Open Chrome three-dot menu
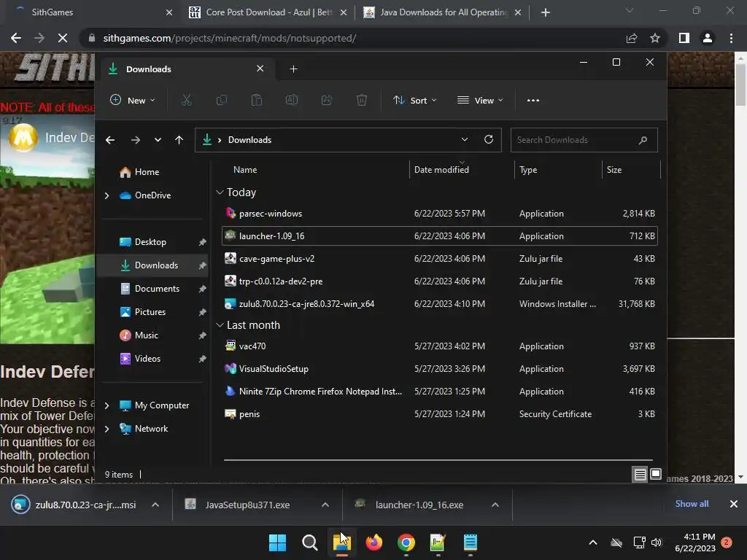 coord(731,38)
